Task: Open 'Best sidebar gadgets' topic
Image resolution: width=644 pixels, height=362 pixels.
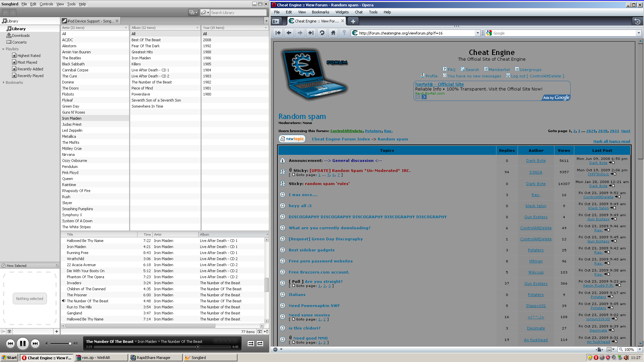Action: pos(312,250)
